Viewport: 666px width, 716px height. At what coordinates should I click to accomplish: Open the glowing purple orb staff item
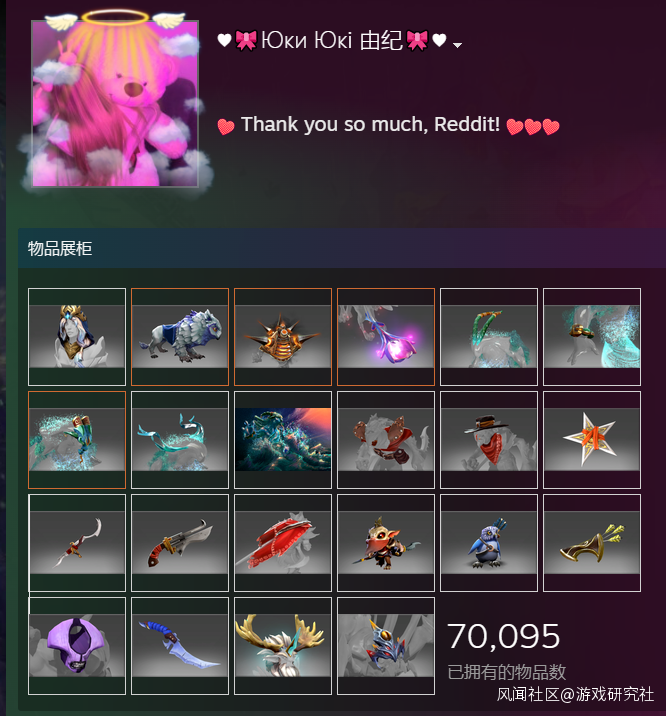click(x=386, y=337)
